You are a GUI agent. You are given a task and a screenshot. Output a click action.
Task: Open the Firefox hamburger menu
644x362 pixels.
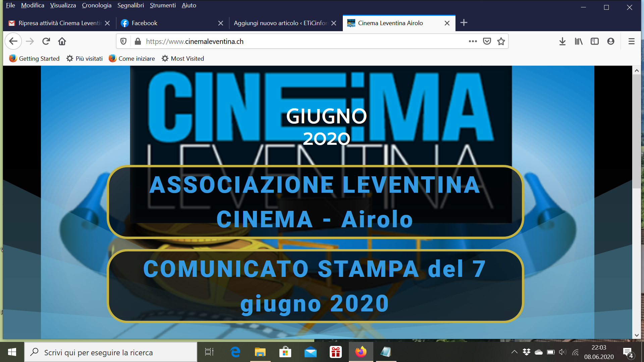coord(632,41)
